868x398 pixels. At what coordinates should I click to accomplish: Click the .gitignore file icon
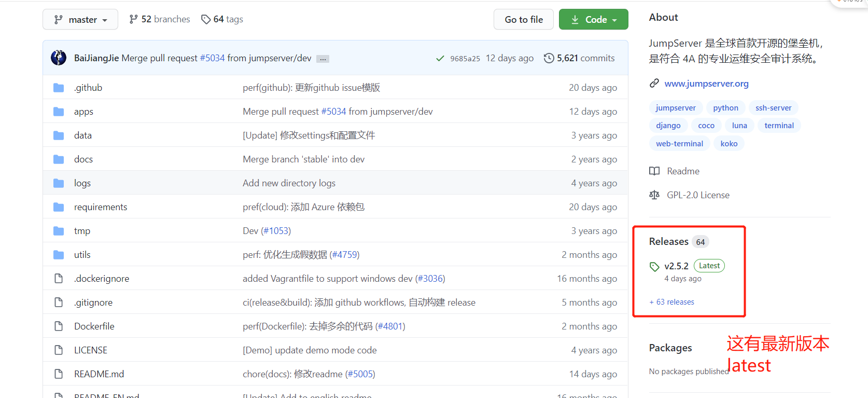tap(59, 303)
